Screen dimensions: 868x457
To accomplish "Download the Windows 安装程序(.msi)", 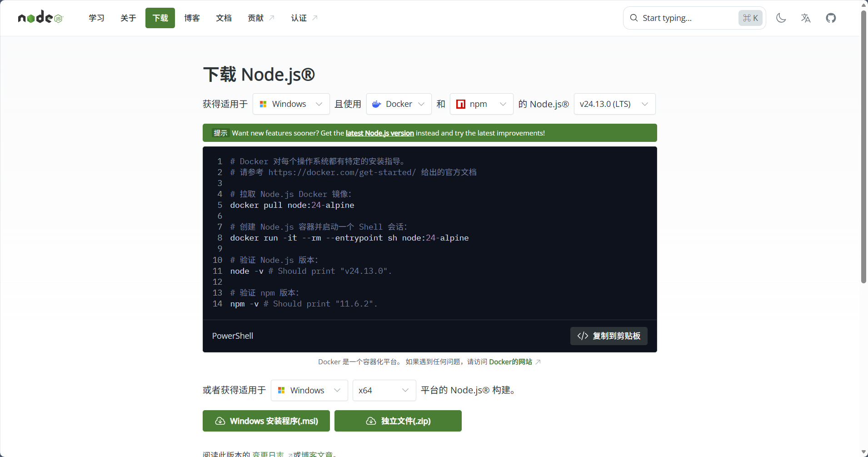I will 266,421.
